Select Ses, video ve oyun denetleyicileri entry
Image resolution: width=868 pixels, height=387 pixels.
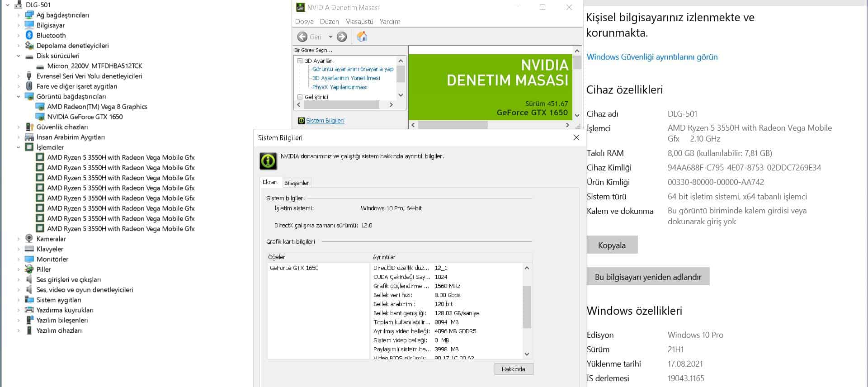(85, 290)
